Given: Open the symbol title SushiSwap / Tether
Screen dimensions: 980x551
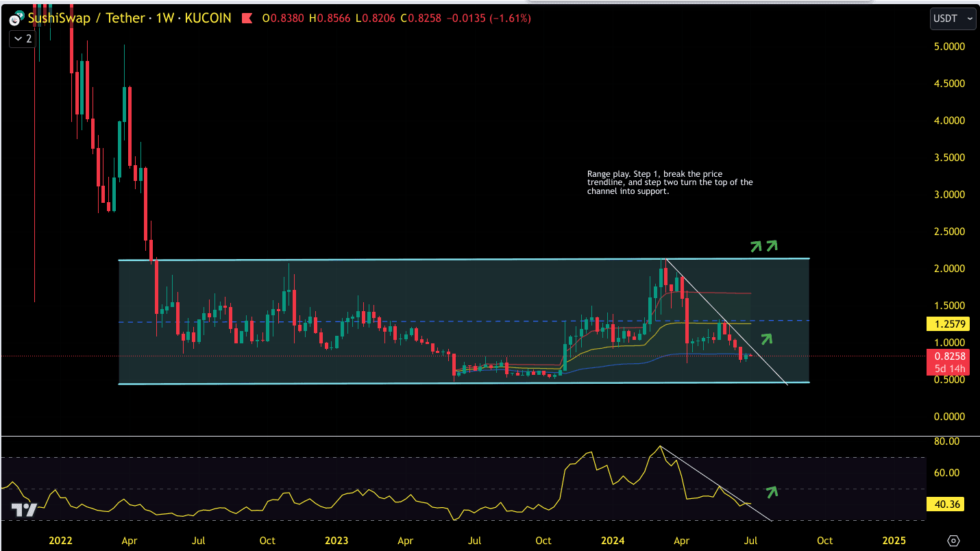Looking at the screenshot, I should pyautogui.click(x=86, y=19).
